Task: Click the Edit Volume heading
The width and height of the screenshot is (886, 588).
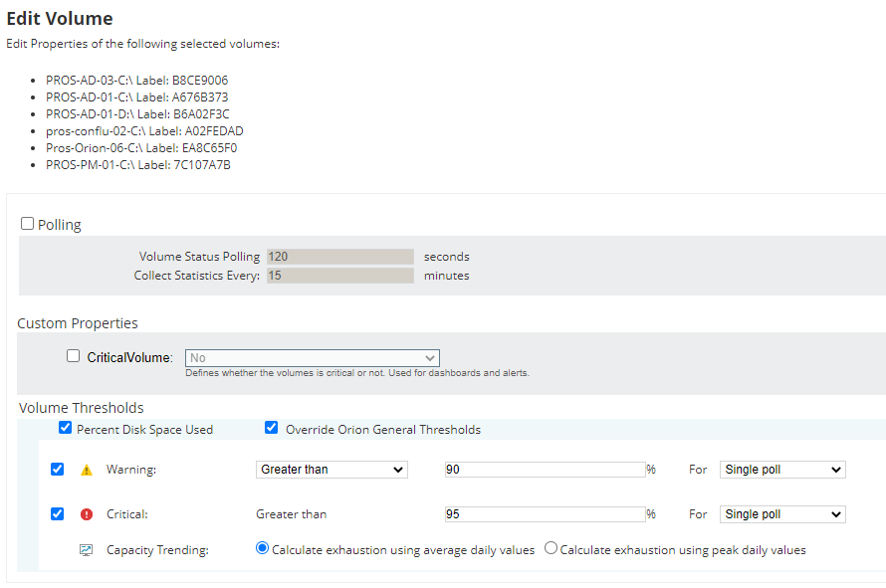Action: (x=60, y=19)
